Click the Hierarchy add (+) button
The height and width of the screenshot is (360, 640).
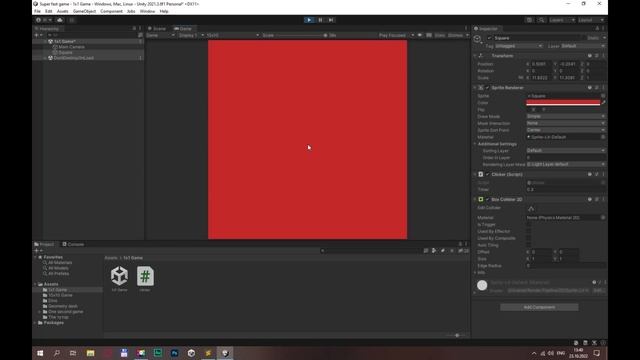tap(38, 35)
